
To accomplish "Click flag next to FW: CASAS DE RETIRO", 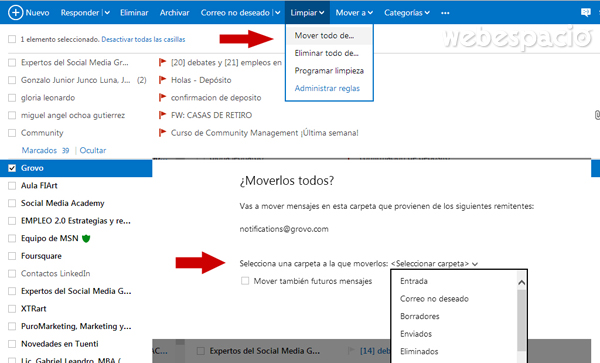I will coord(163,115).
